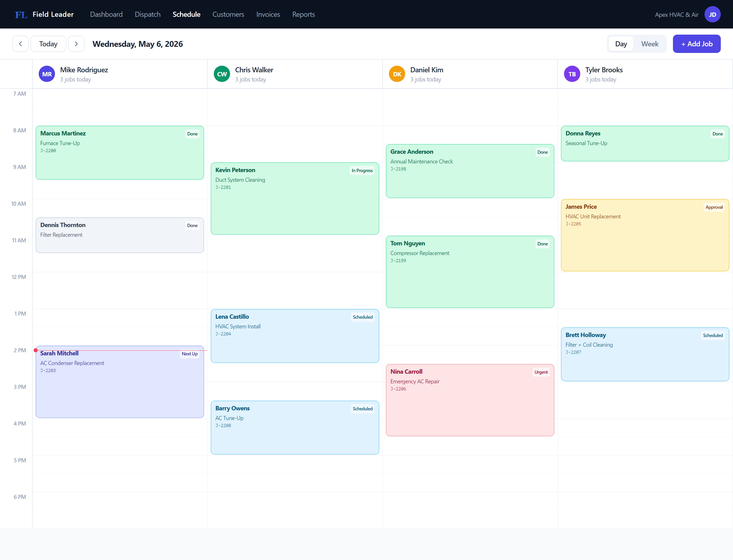Click job number J-2205

[x=573, y=224]
